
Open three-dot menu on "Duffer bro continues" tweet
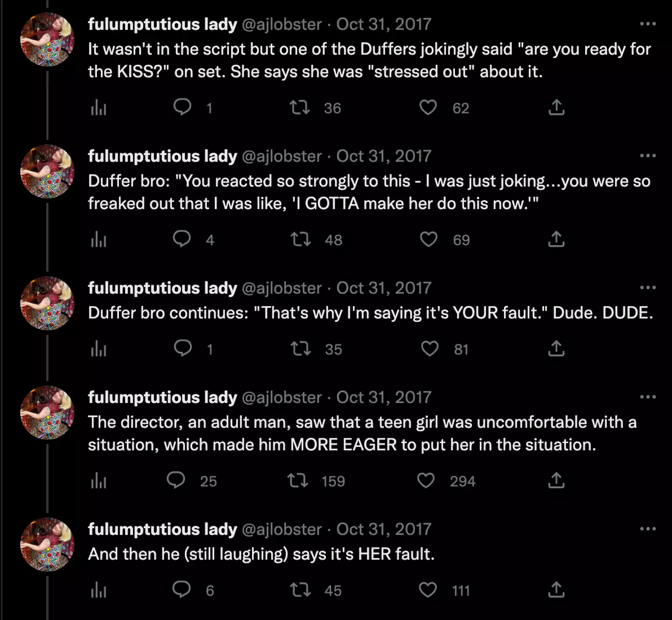[x=648, y=288]
